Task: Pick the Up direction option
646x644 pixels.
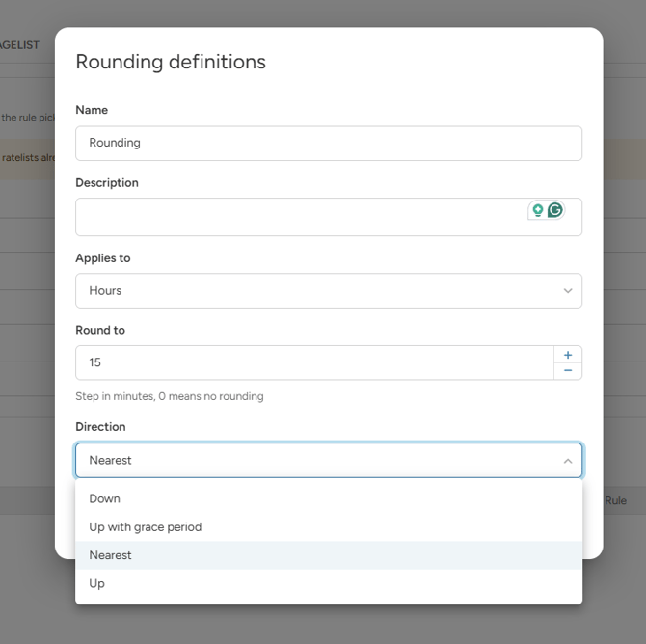Action: tap(329, 583)
